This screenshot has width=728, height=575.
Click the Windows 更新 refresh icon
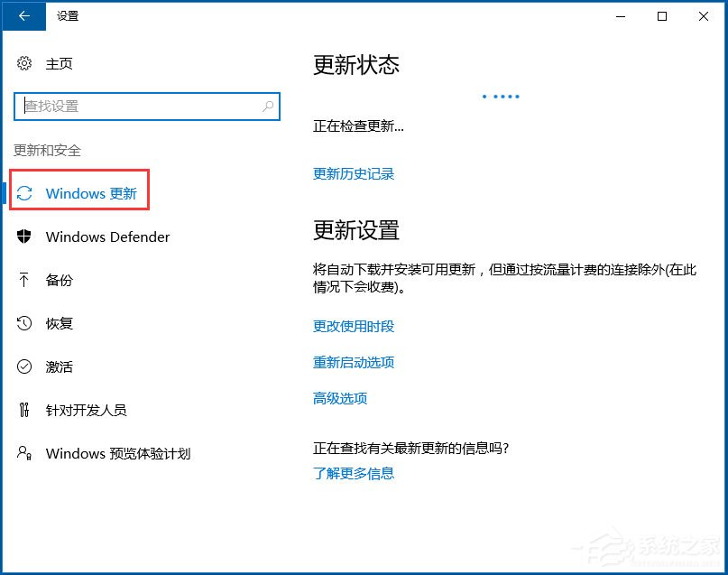(x=26, y=193)
